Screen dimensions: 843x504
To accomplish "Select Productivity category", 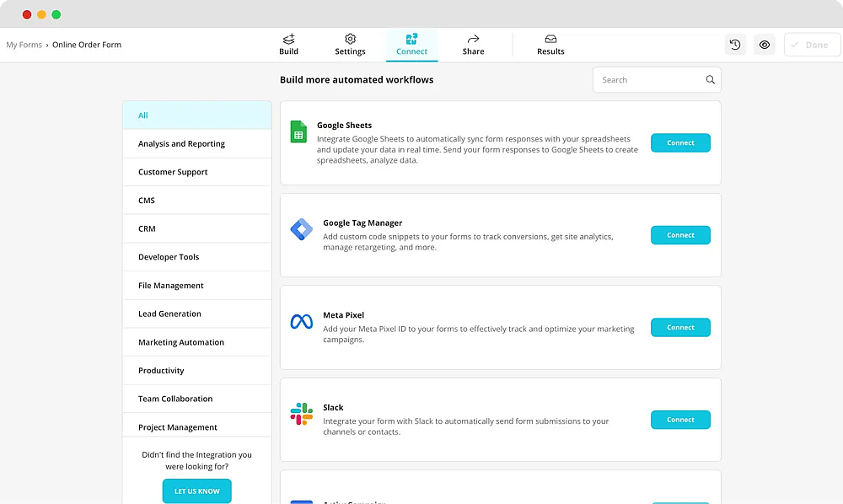I will pos(196,371).
